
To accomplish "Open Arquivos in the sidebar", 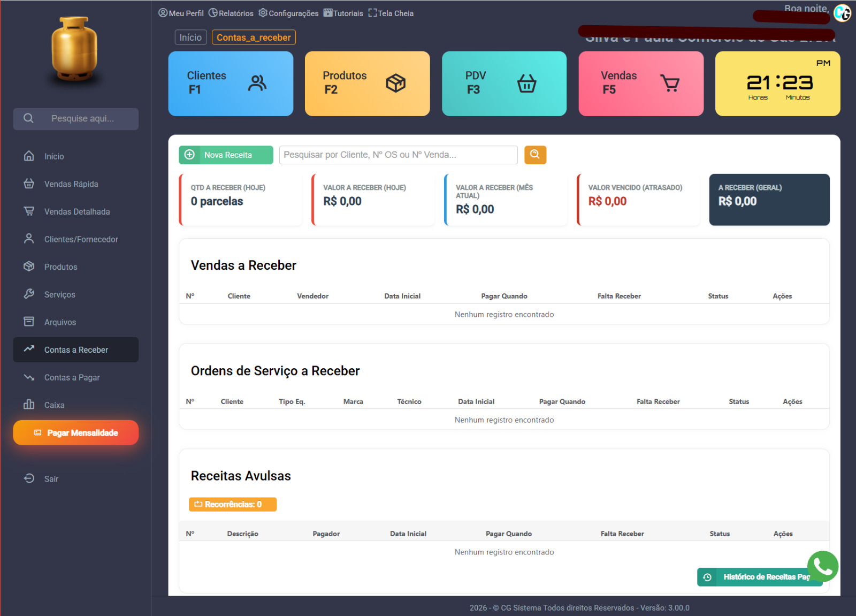I will point(76,322).
